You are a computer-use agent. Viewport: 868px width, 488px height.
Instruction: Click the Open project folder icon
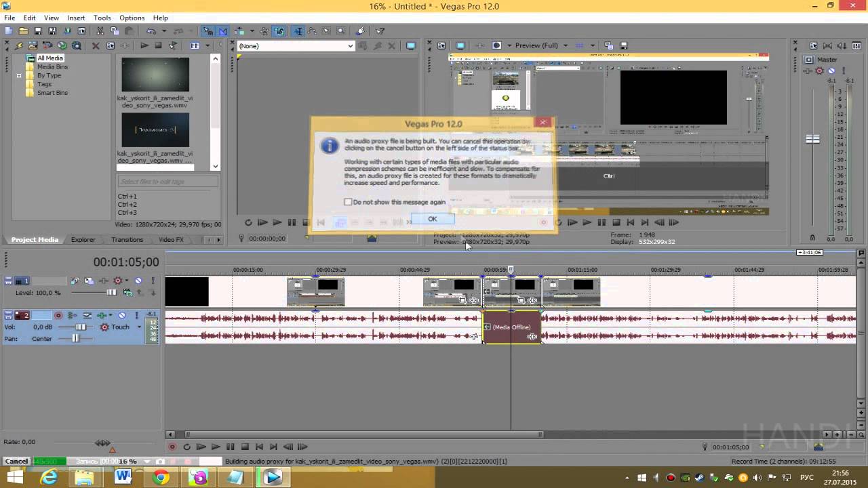tap(23, 31)
